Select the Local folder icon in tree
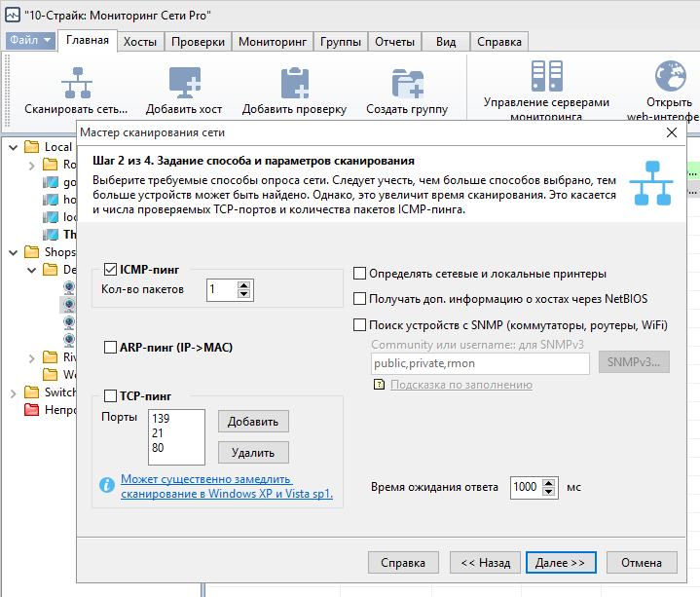Viewport: 700px width, 597px height. tap(31, 146)
